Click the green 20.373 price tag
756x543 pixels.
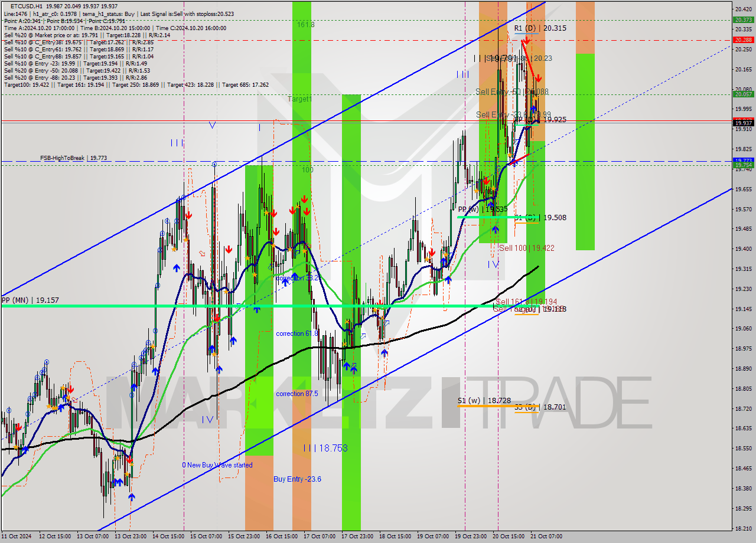coord(744,19)
